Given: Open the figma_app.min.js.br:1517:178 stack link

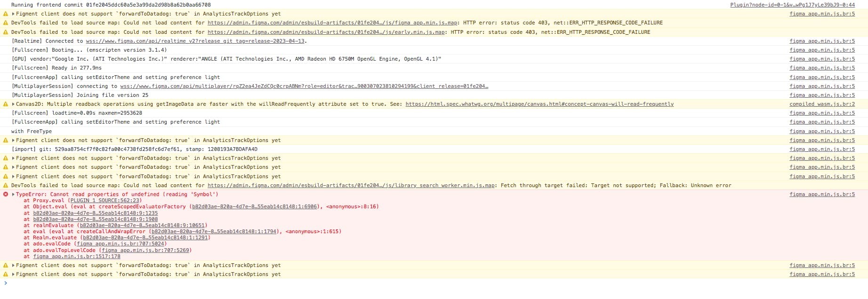Looking at the screenshot, I should click(77, 256).
